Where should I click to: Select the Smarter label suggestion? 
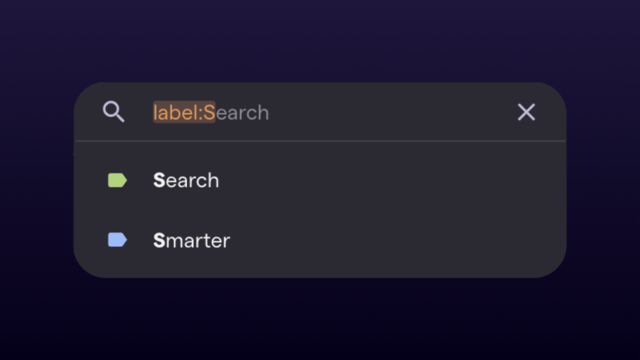(320, 240)
